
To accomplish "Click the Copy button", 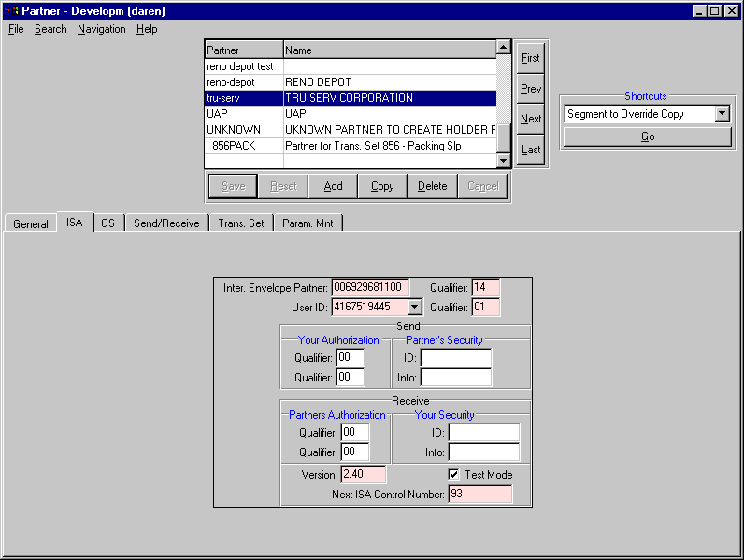I will point(382,186).
